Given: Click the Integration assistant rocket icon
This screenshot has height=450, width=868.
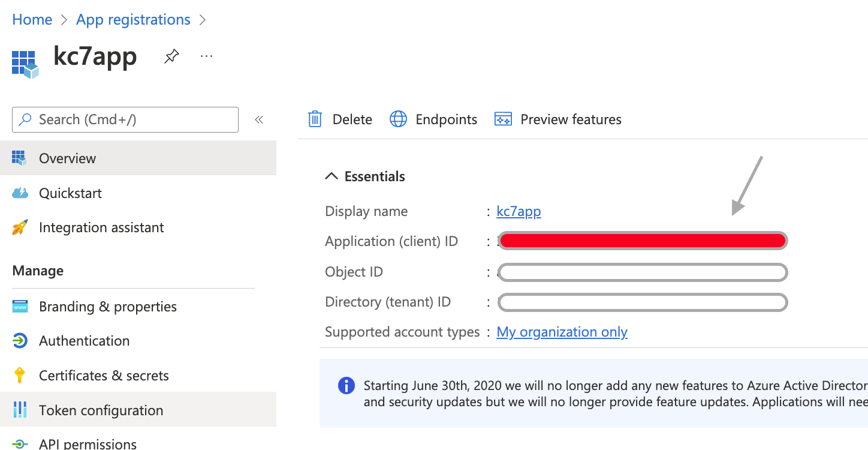Looking at the screenshot, I should tap(20, 227).
